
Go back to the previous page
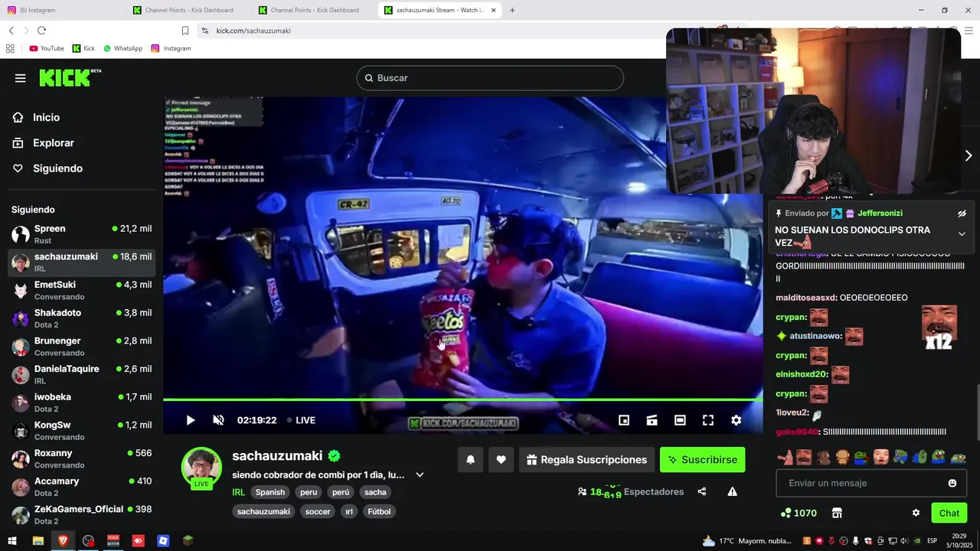11,31
